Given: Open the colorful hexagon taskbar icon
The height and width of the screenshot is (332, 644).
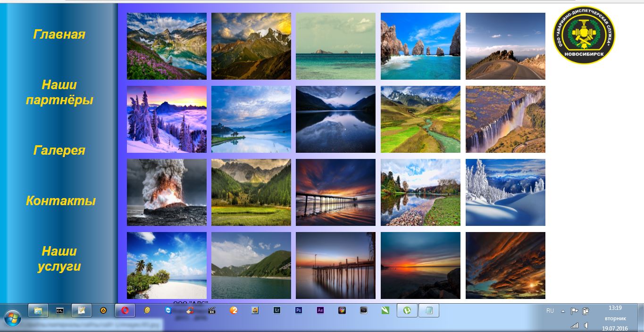Looking at the screenshot, I should (342, 310).
